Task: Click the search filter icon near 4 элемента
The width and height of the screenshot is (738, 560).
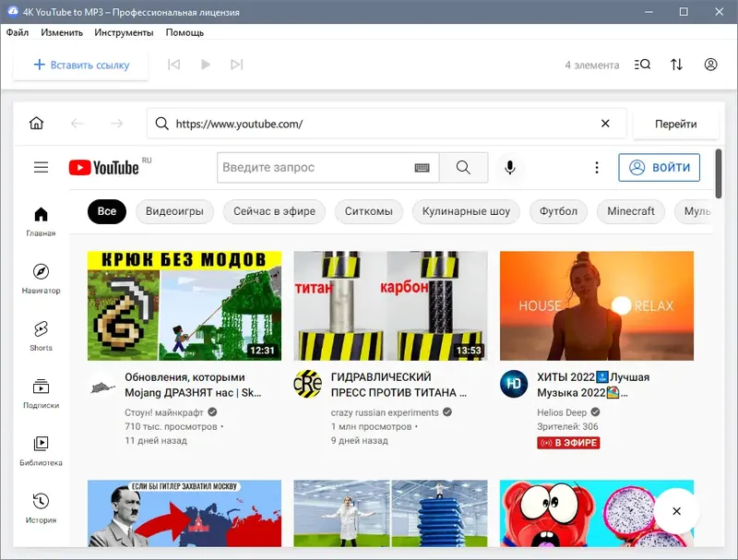Action: click(642, 65)
